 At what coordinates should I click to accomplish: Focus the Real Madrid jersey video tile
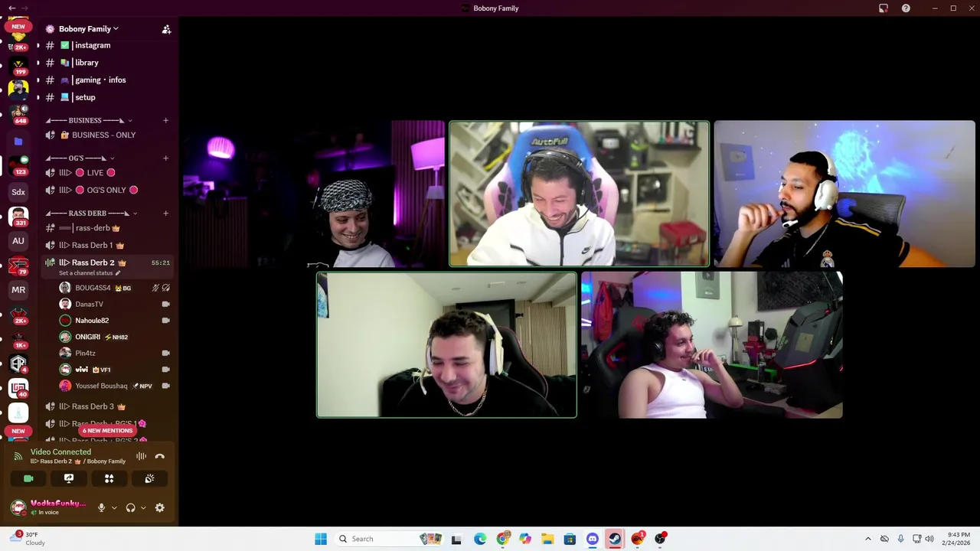(x=844, y=194)
